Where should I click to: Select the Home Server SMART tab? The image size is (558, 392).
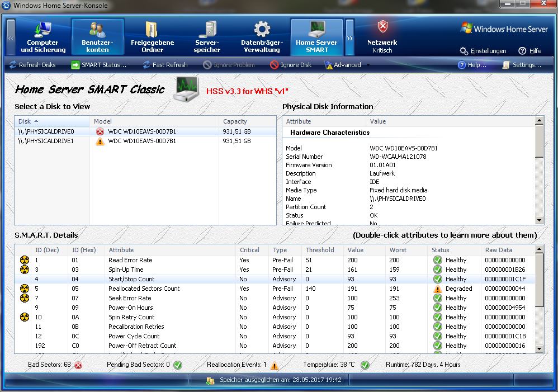(316, 37)
